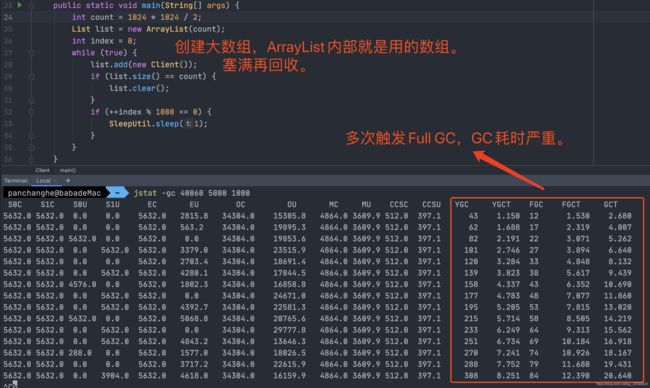Click YGC value 43 in first row
This screenshot has height=388, width=650.
pos(473,216)
